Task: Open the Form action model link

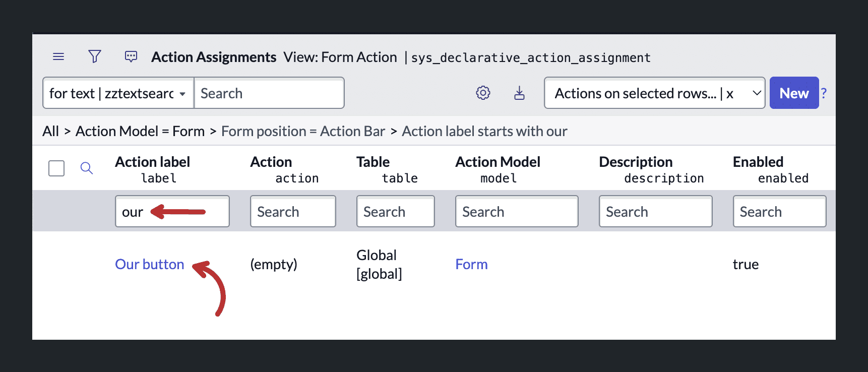Action: [x=471, y=264]
